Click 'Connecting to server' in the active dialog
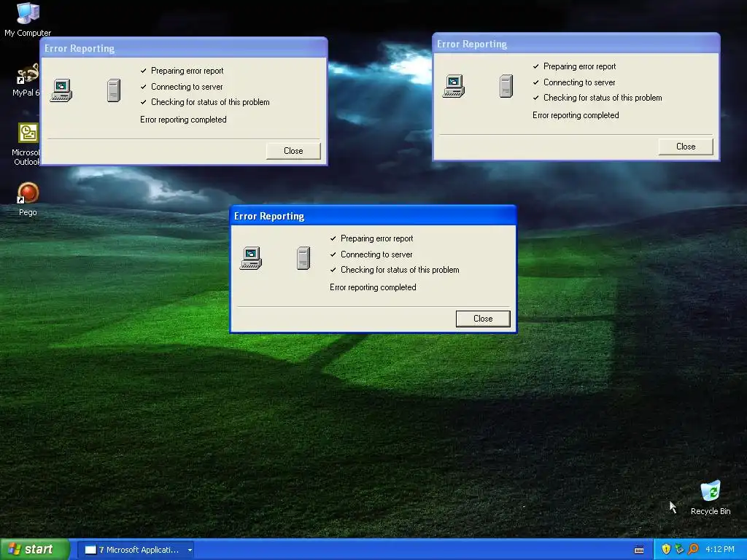747x560 pixels. 376,254
